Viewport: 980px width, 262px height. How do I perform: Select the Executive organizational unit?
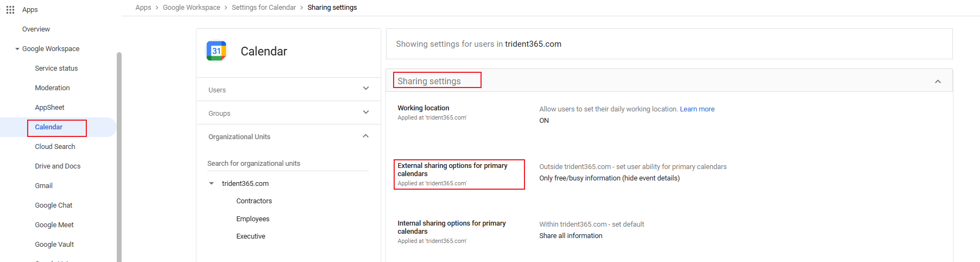coord(251,236)
